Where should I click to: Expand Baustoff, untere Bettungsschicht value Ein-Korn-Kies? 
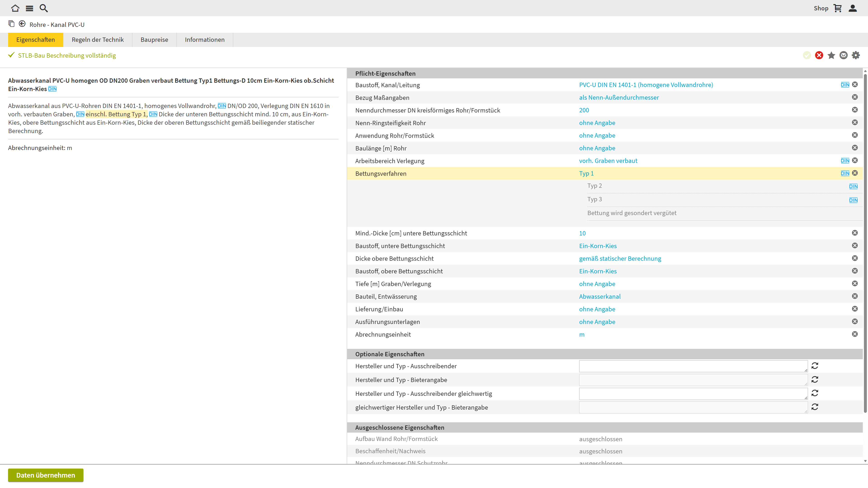[598, 246]
